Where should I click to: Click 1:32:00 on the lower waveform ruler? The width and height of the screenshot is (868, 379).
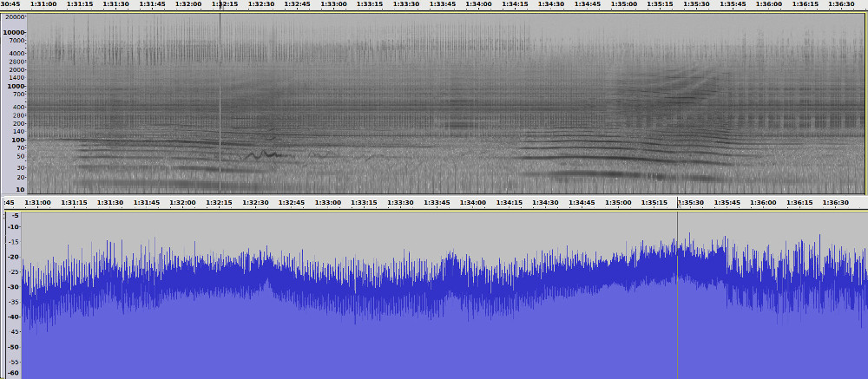pyautogui.click(x=182, y=202)
